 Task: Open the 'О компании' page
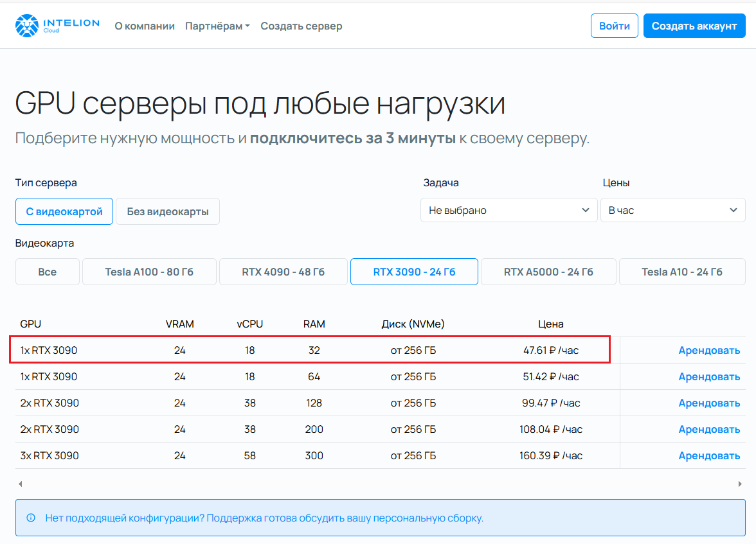click(145, 26)
